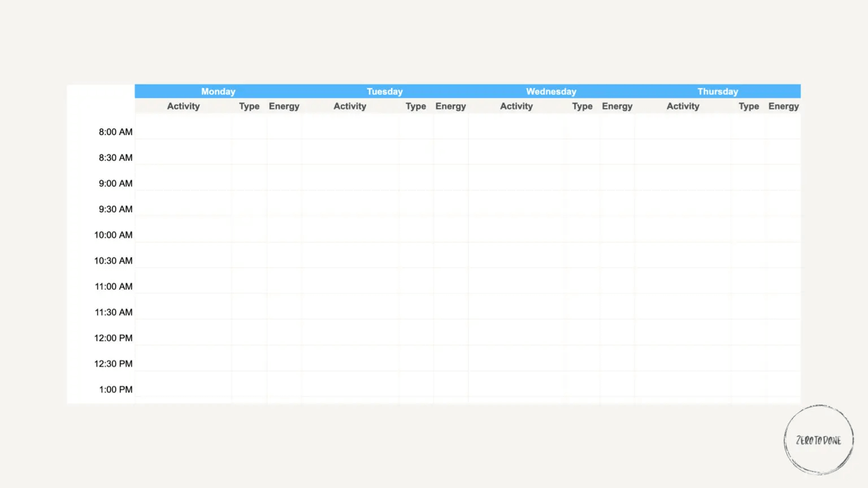
Task: Click the 8:00 AM time label
Action: point(115,132)
